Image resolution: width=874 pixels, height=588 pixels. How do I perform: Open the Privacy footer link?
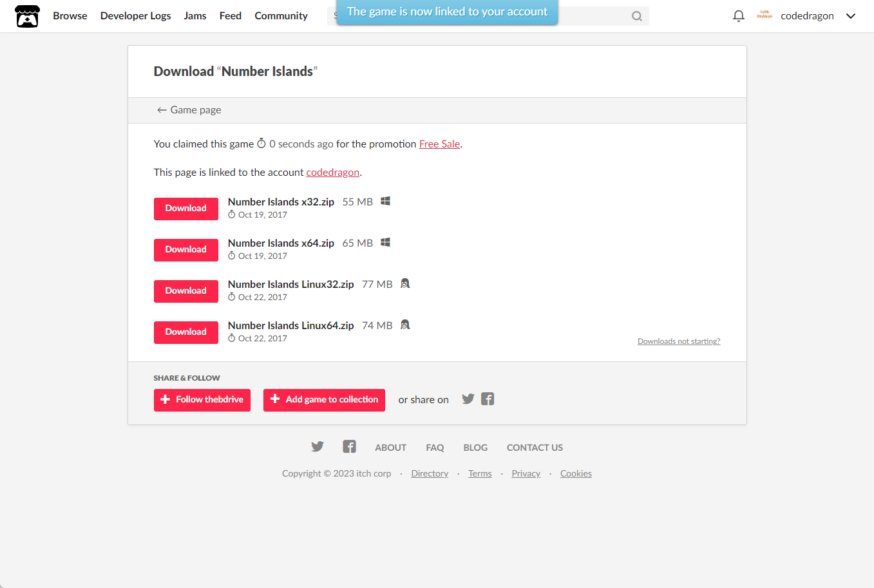526,473
